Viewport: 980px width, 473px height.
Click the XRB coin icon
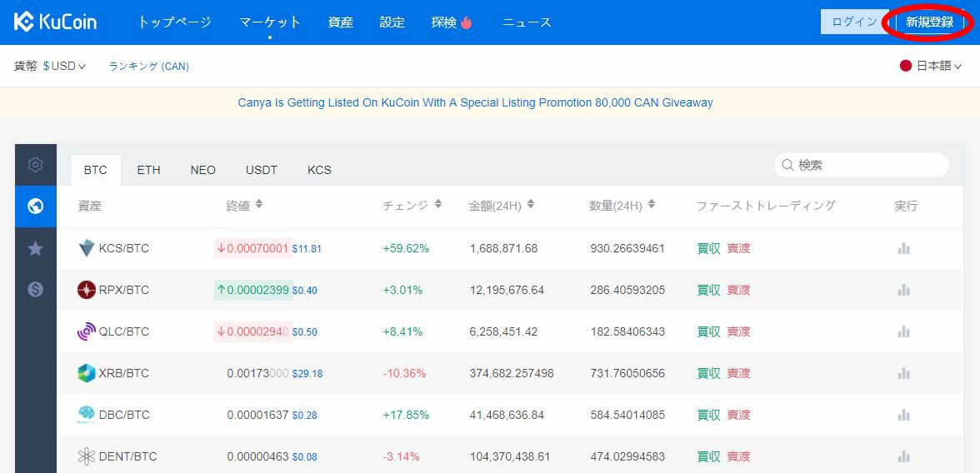(87, 373)
